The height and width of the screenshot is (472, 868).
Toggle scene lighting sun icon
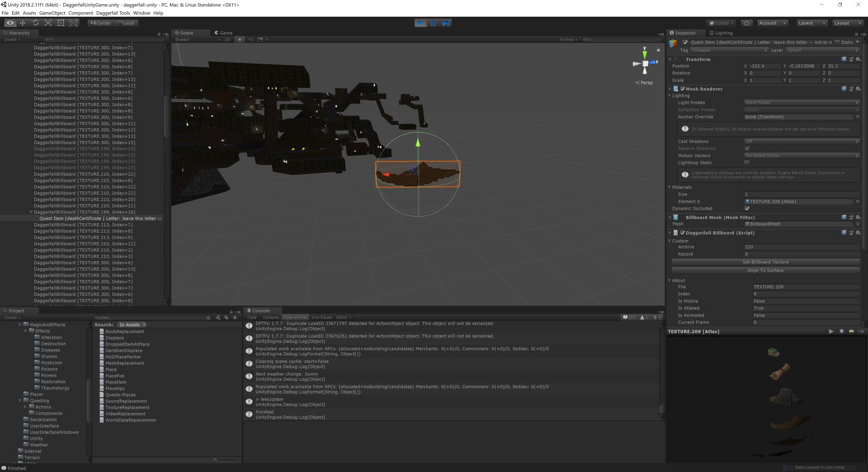[x=240, y=40]
